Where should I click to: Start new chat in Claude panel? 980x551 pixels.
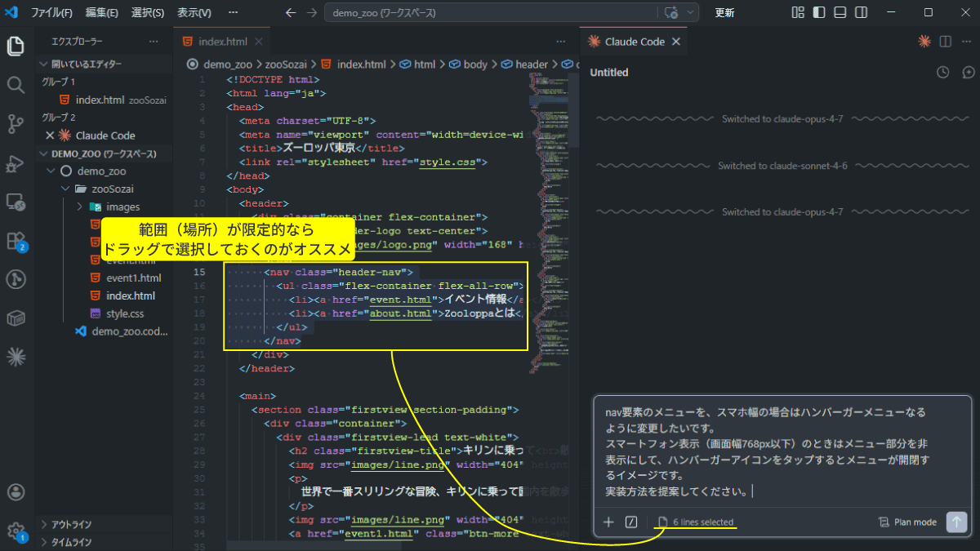(x=969, y=73)
